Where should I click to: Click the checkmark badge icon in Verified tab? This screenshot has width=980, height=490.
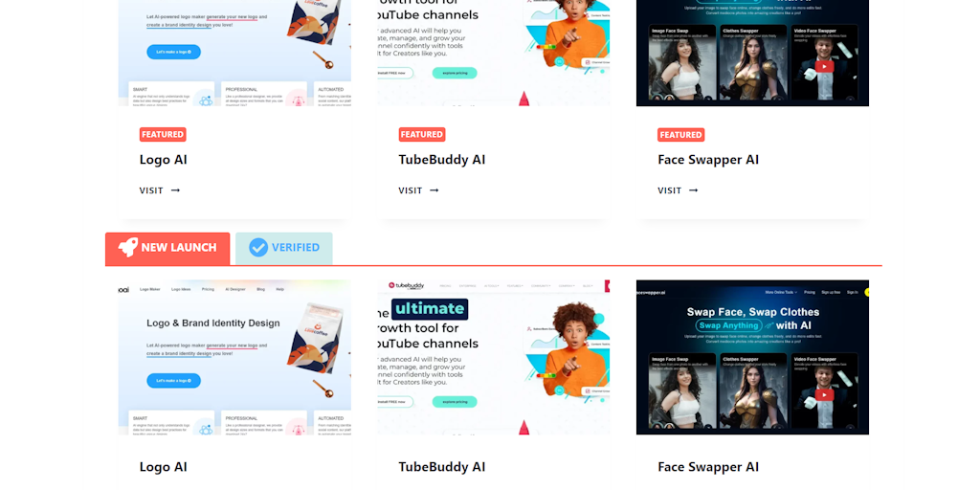pyautogui.click(x=258, y=248)
